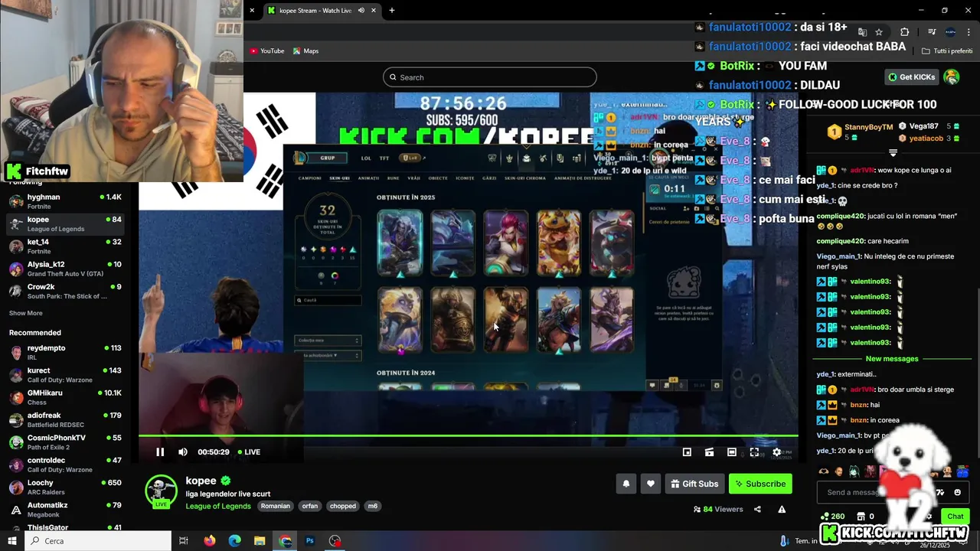Image resolution: width=980 pixels, height=551 pixels.
Task: Toggle follow heart button for kopee
Action: coord(651,484)
